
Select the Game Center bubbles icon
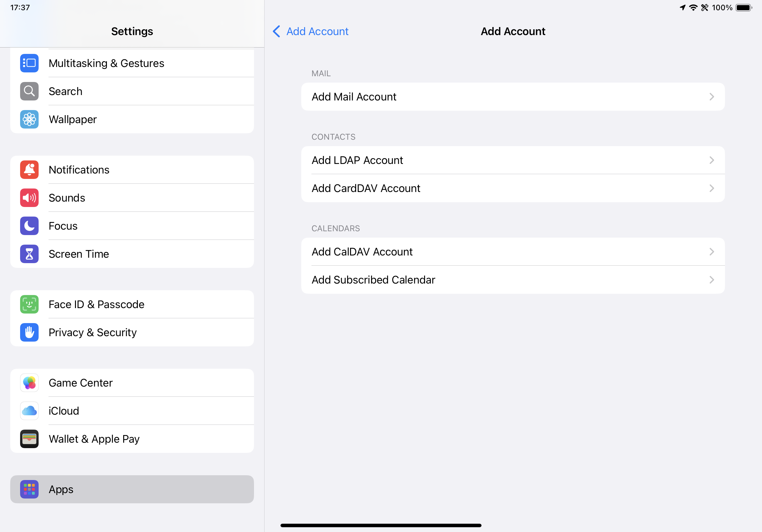point(29,383)
